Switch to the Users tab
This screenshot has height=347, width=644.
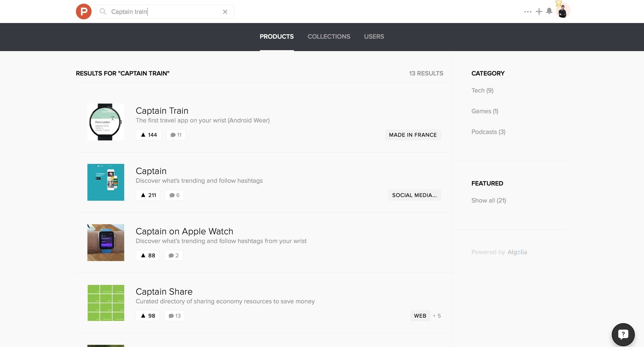[374, 37]
